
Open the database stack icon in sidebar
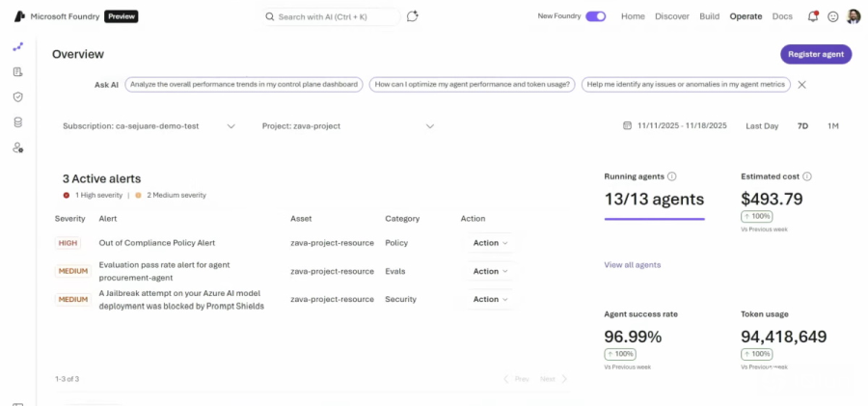coord(17,122)
